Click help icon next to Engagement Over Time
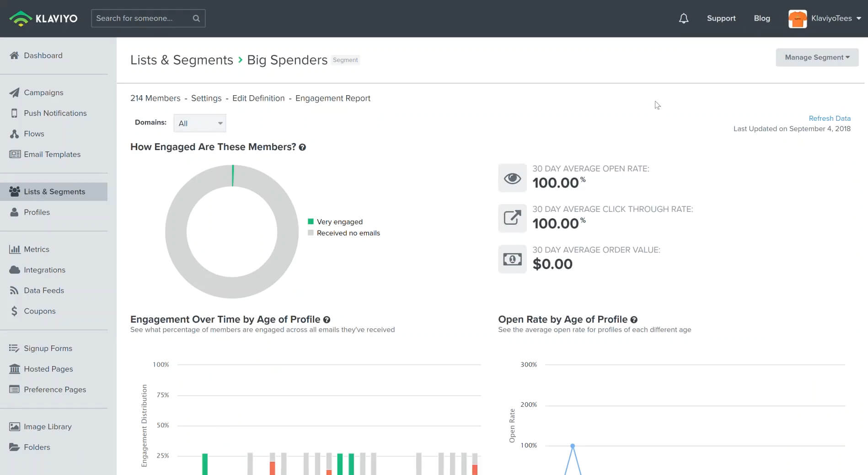 click(x=327, y=320)
